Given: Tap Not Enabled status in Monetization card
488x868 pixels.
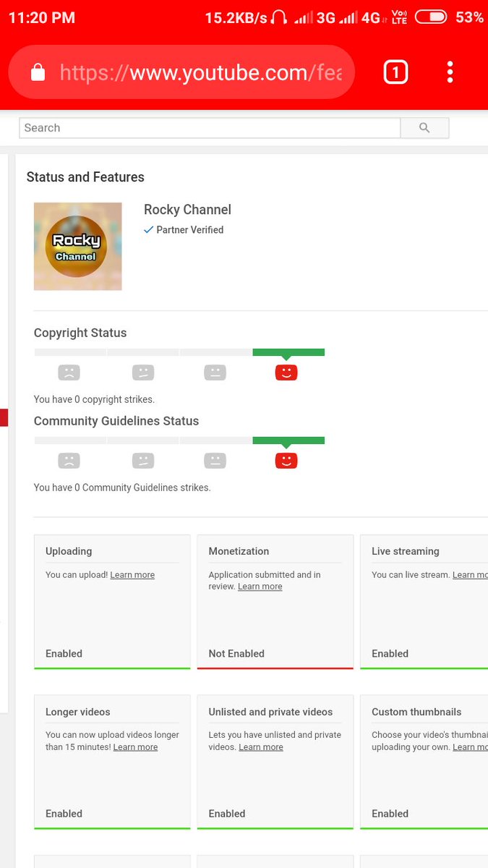Looking at the screenshot, I should pyautogui.click(x=236, y=653).
